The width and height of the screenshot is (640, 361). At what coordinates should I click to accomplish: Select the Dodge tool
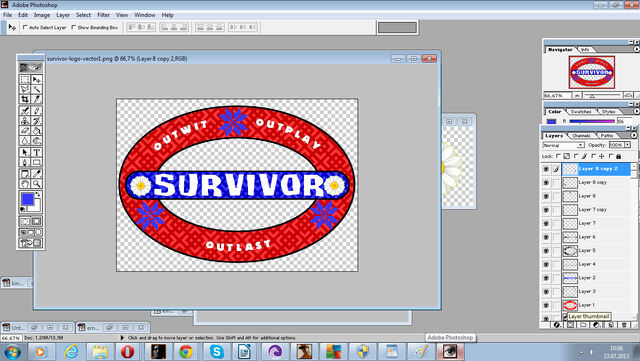tap(37, 141)
